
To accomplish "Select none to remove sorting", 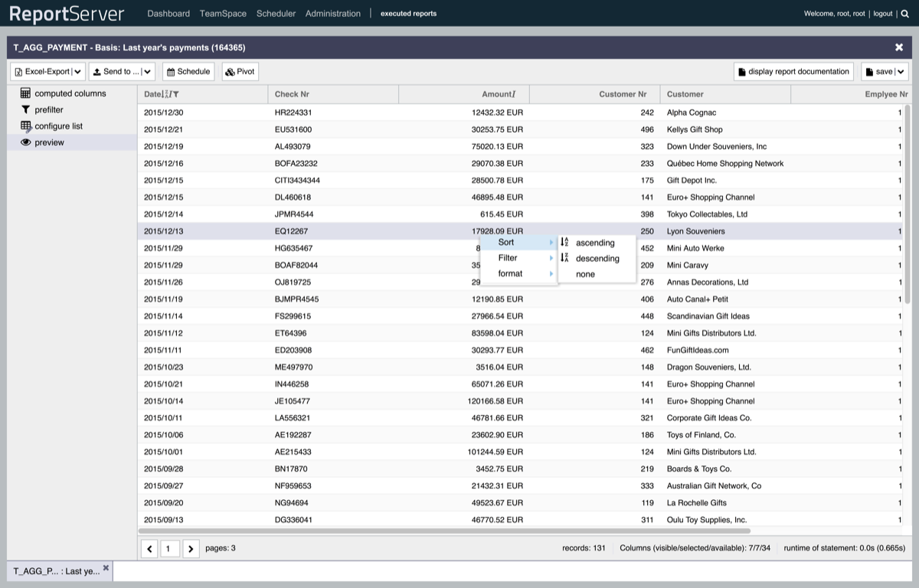I will point(597,274).
